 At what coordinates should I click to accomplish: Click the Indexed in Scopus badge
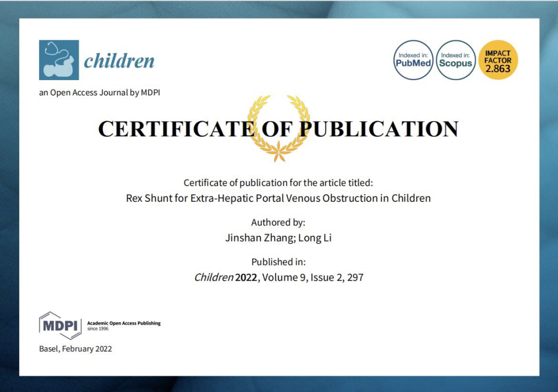(x=456, y=60)
